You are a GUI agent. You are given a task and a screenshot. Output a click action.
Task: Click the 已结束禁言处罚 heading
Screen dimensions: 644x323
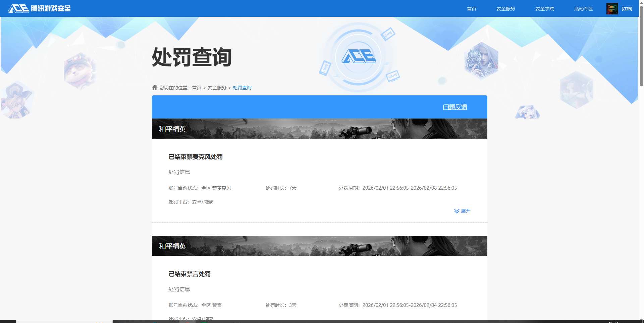click(190, 274)
